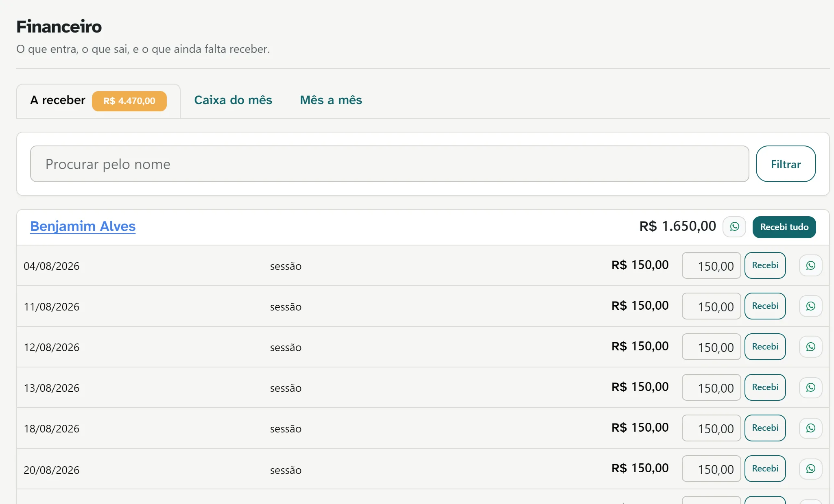Click the R$ 1.650,00 total amount

(x=677, y=226)
